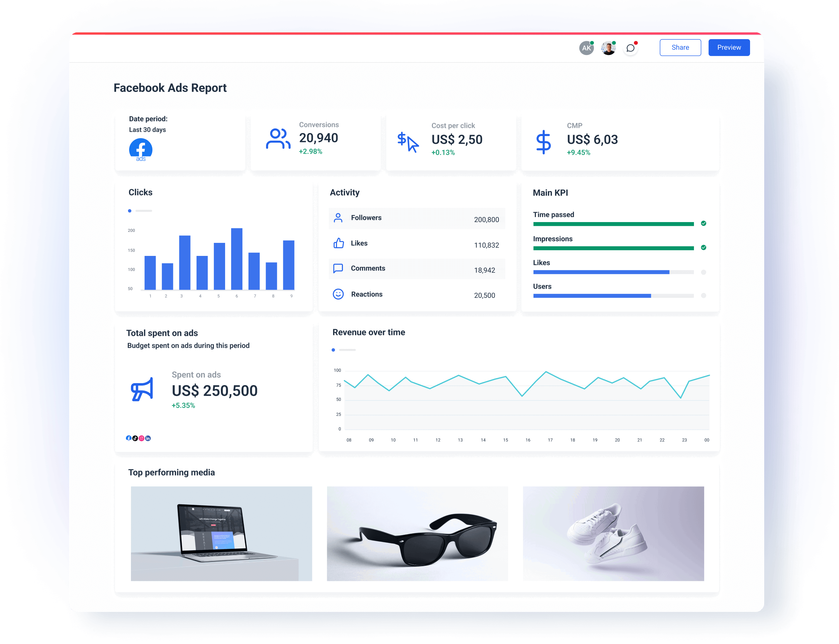The image size is (839, 644).
Task: Click the Instagram icon under Total spent on ads
Action: coord(141,438)
